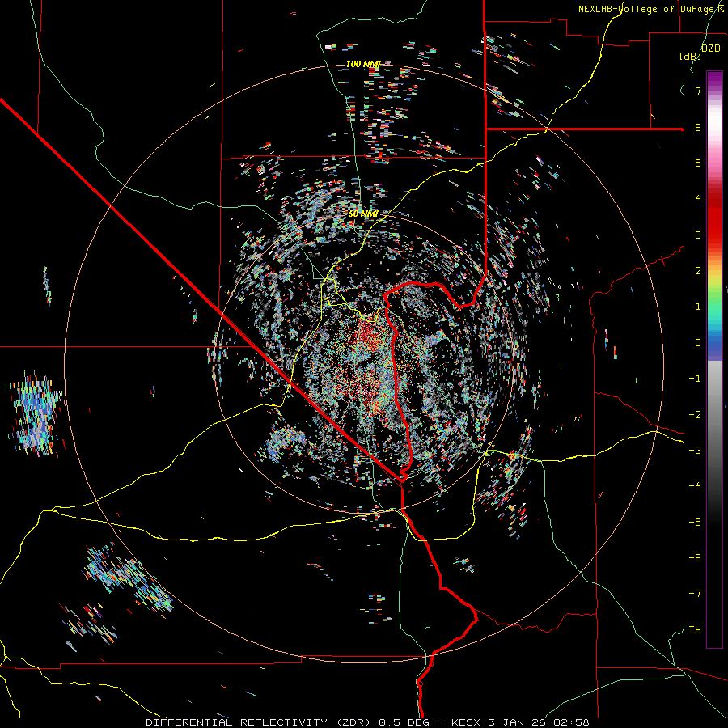Click the TH threshold label on the scale

(695, 630)
